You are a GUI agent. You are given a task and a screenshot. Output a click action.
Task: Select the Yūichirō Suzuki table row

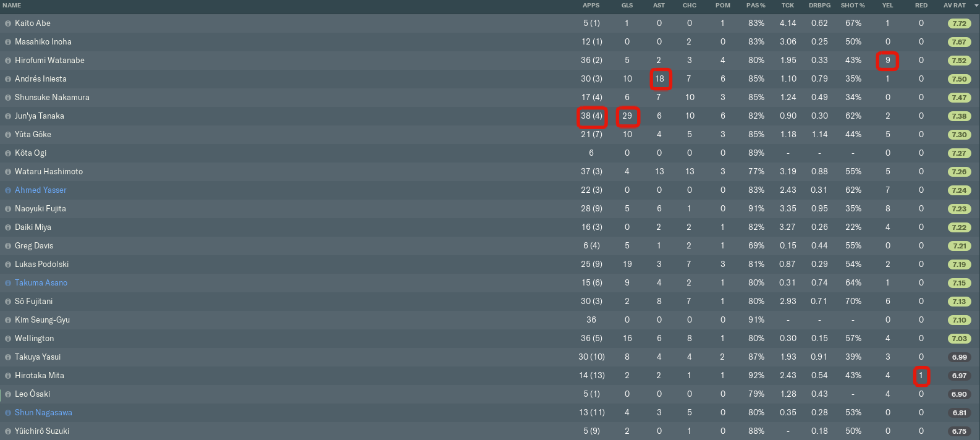(490, 431)
